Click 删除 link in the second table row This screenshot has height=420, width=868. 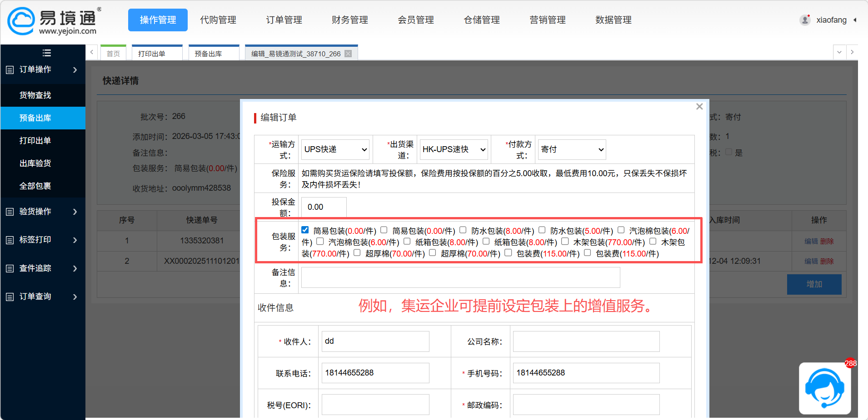click(x=827, y=261)
